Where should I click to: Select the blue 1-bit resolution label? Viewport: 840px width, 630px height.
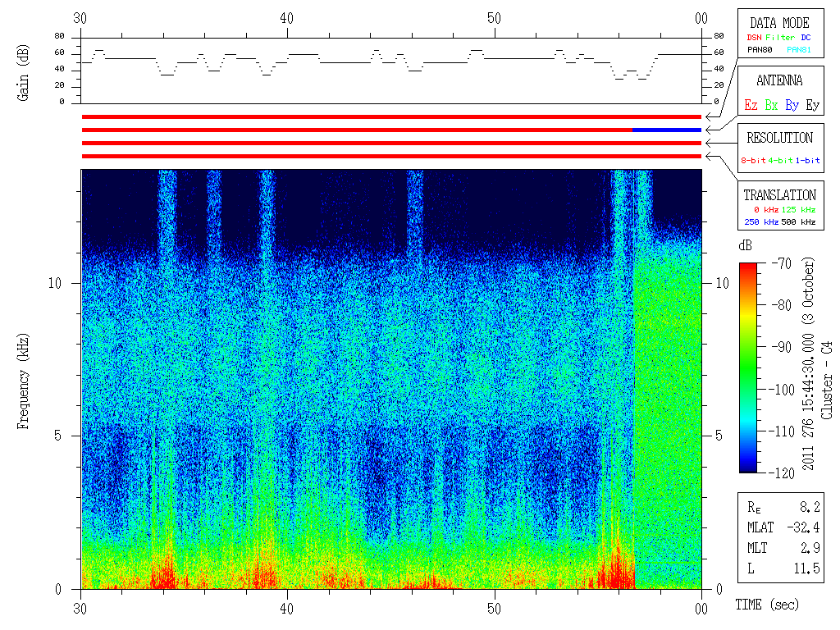click(807, 160)
